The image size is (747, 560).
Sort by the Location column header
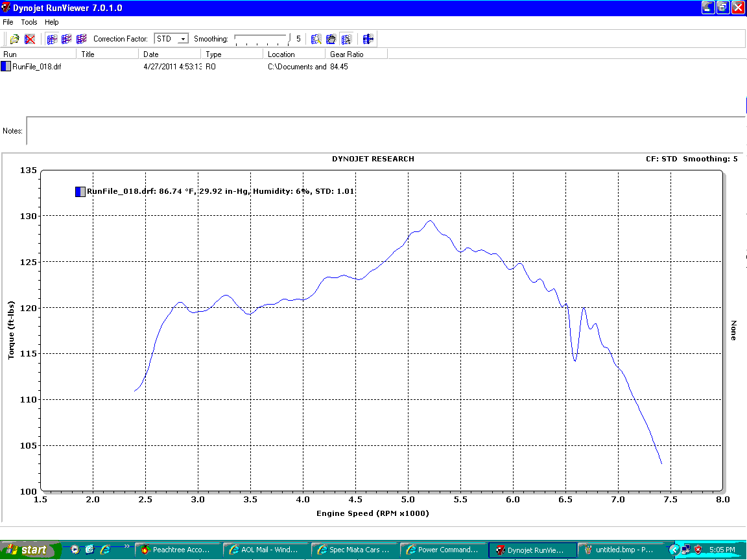pyautogui.click(x=294, y=54)
